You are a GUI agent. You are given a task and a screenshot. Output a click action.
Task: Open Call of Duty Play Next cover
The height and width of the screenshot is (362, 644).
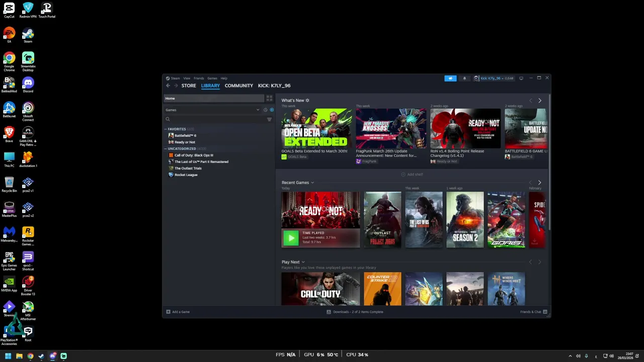tap(320, 289)
